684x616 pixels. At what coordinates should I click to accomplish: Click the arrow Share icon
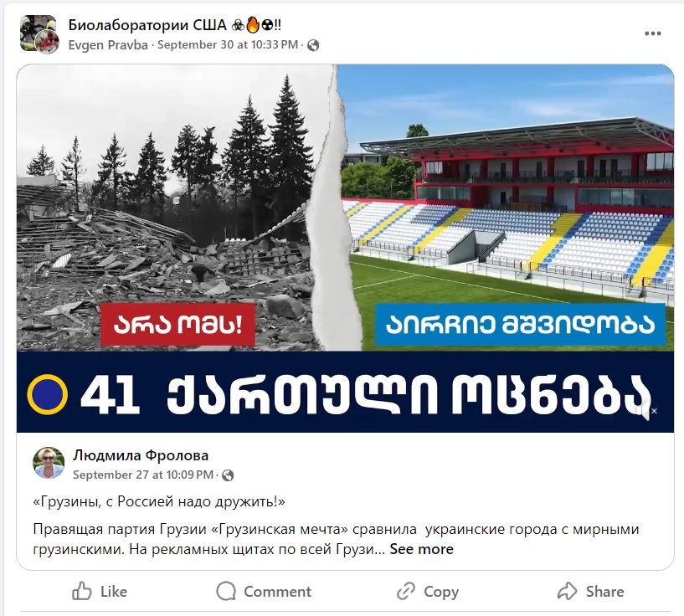(x=567, y=591)
